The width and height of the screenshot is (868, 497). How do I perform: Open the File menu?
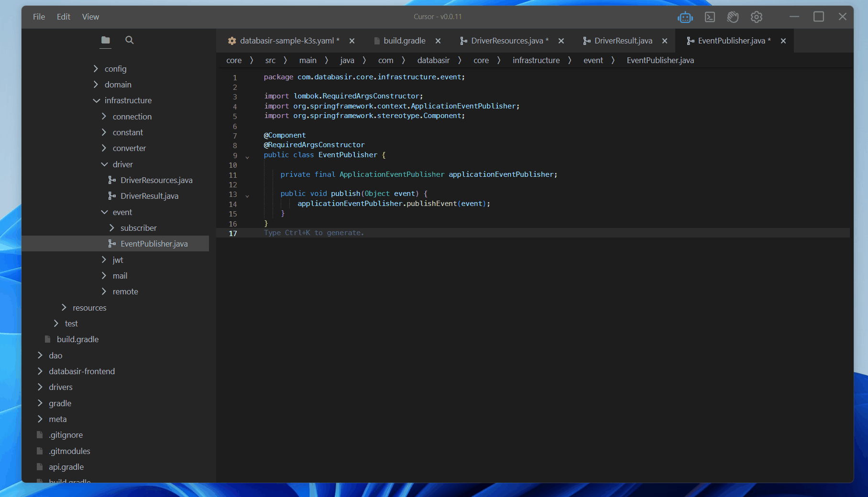(x=39, y=17)
